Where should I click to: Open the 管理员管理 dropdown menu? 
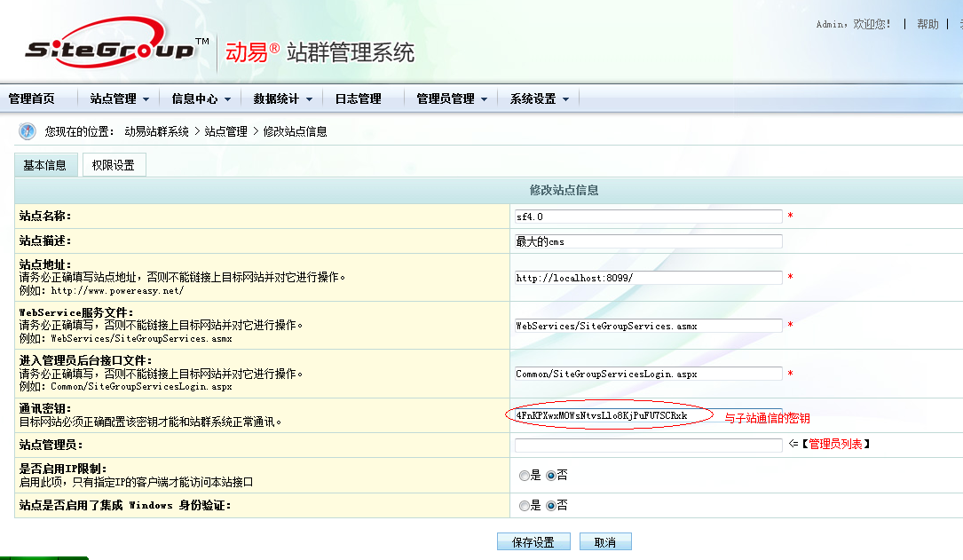(452, 99)
